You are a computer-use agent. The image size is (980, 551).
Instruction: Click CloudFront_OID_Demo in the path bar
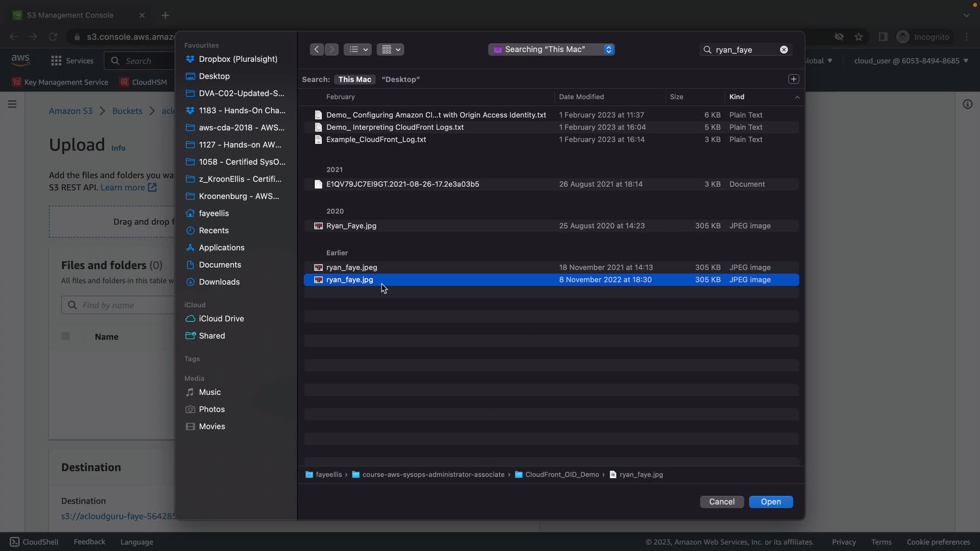(561, 475)
